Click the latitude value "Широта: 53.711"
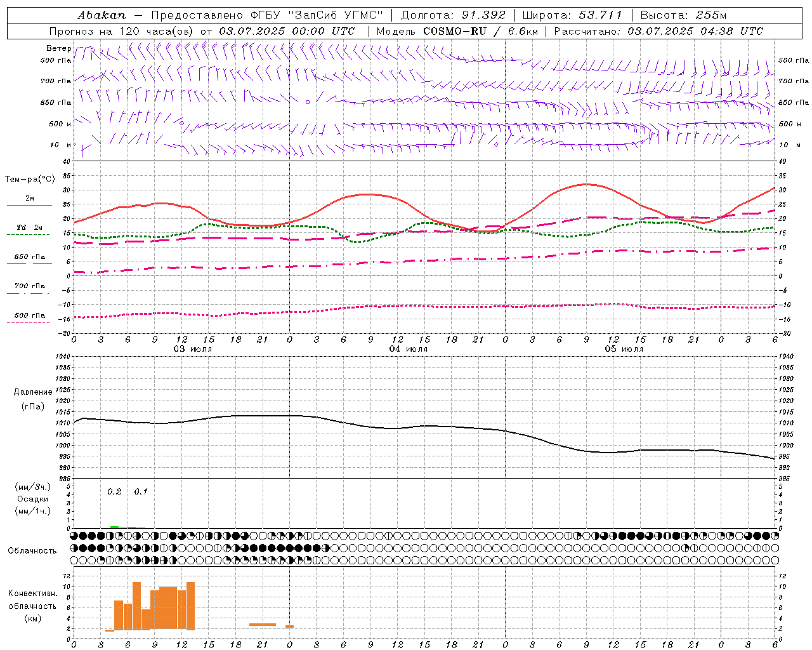 573,15
